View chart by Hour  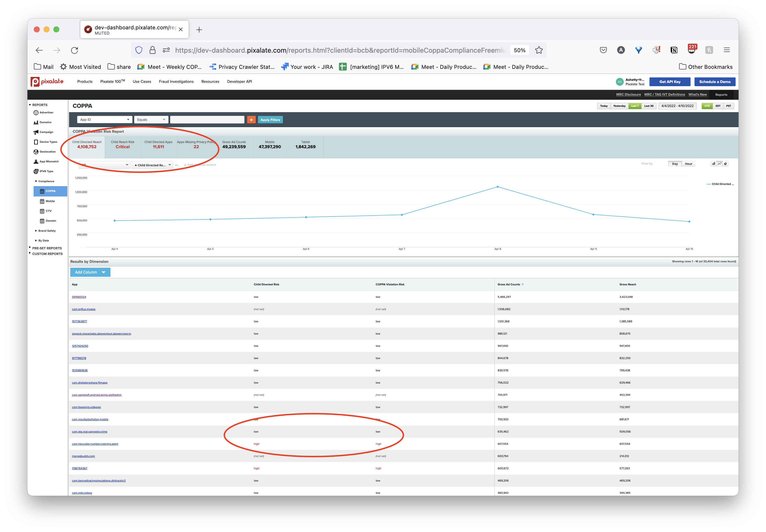pos(688,164)
